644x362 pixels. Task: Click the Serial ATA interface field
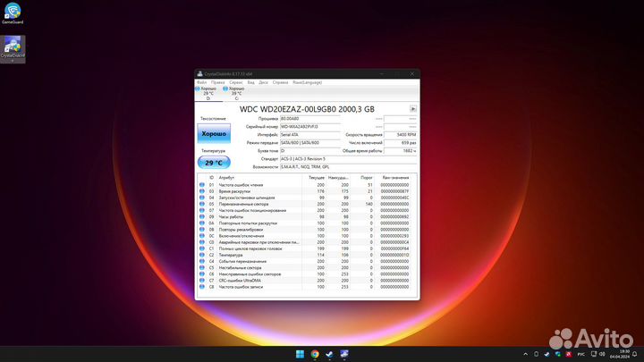[310, 135]
